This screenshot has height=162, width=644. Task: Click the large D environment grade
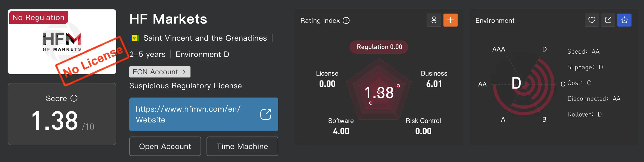pos(516,83)
